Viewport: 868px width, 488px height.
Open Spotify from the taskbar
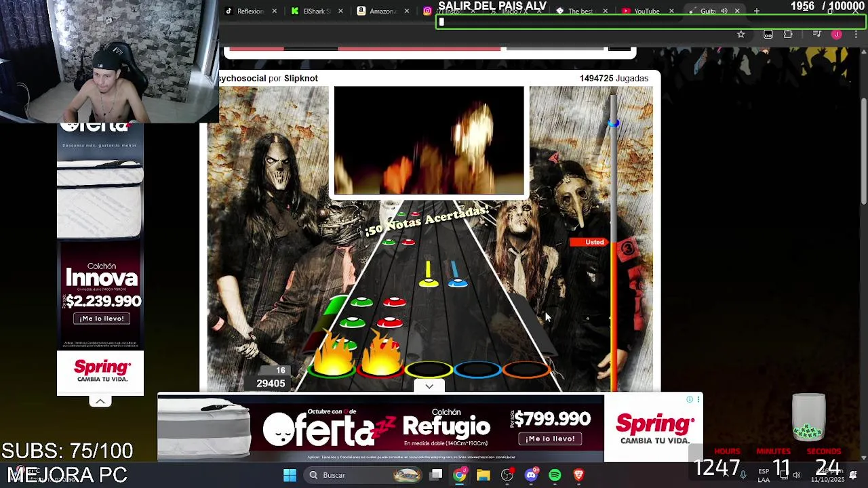tap(555, 475)
